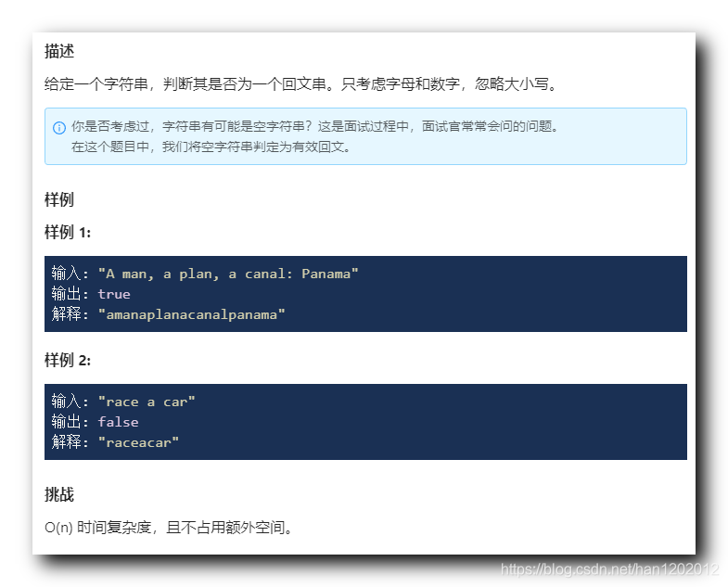Click the output line 输出: false
This screenshot has height=587, width=728.
[96, 422]
